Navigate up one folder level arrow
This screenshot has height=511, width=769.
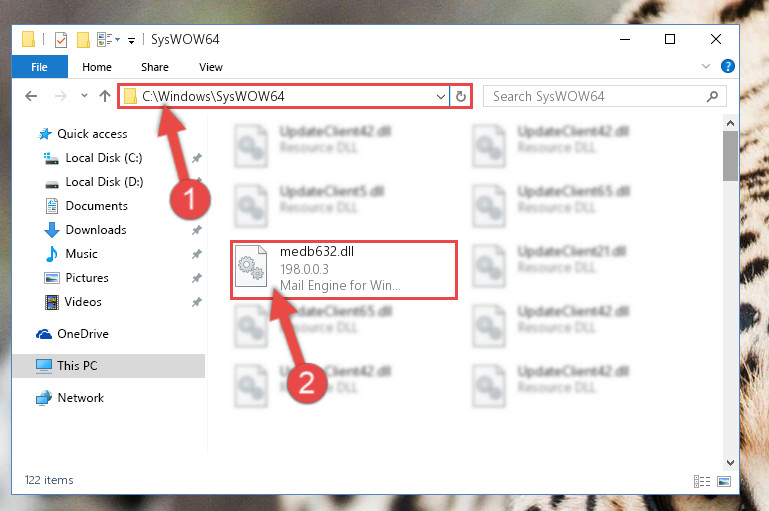[x=105, y=96]
